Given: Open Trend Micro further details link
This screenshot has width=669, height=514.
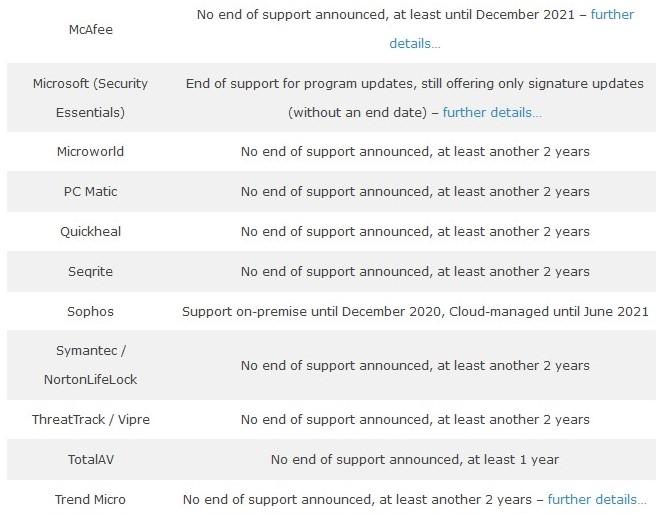Looking at the screenshot, I should pos(597,499).
